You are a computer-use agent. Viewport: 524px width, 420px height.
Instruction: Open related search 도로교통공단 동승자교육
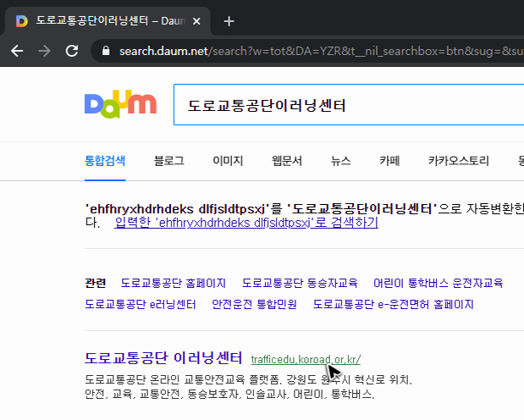pyautogui.click(x=300, y=283)
